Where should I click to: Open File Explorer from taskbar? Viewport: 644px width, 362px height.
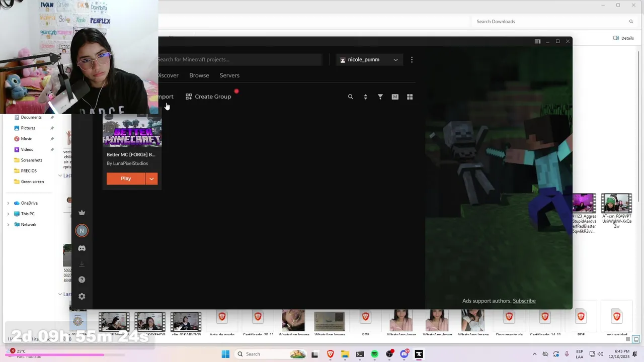point(345,354)
